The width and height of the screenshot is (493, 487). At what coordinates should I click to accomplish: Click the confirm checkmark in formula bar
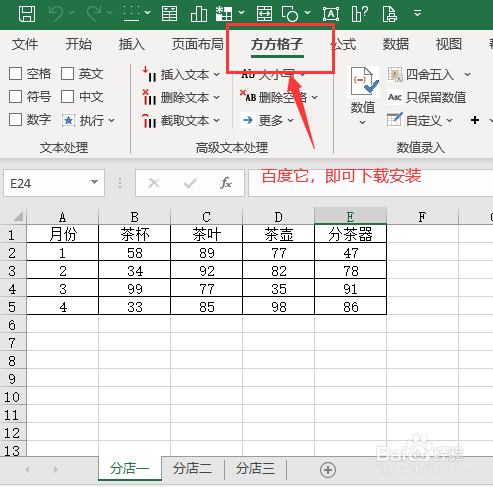click(190, 183)
